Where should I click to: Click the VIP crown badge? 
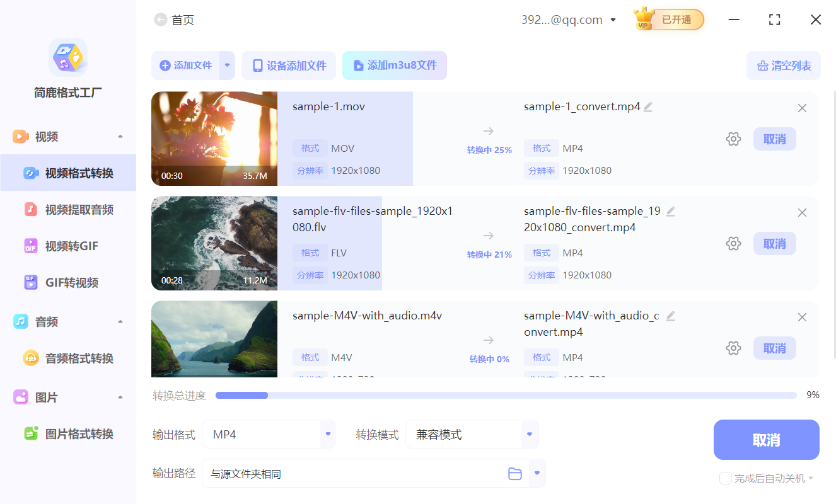click(644, 20)
